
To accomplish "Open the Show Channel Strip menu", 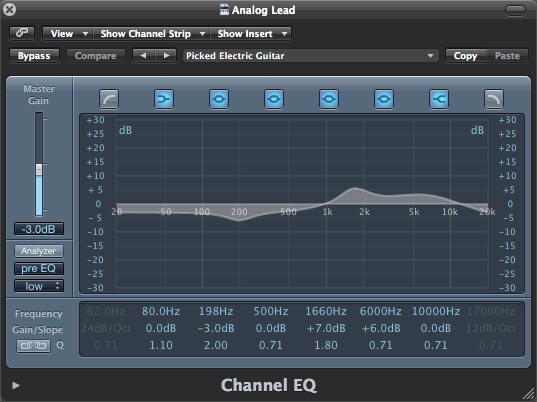I will click(151, 34).
